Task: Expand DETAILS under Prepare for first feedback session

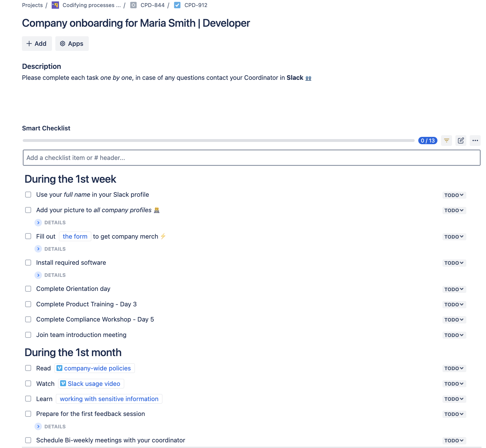Action: pyautogui.click(x=38, y=426)
